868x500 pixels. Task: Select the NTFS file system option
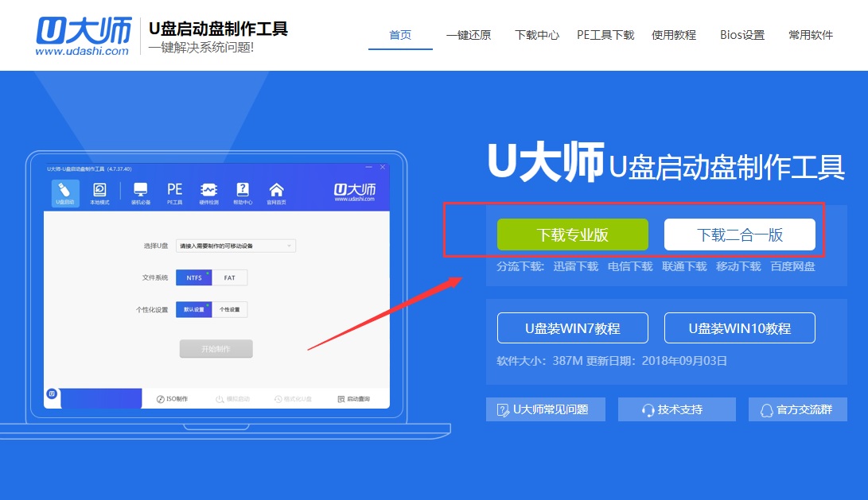coord(194,277)
